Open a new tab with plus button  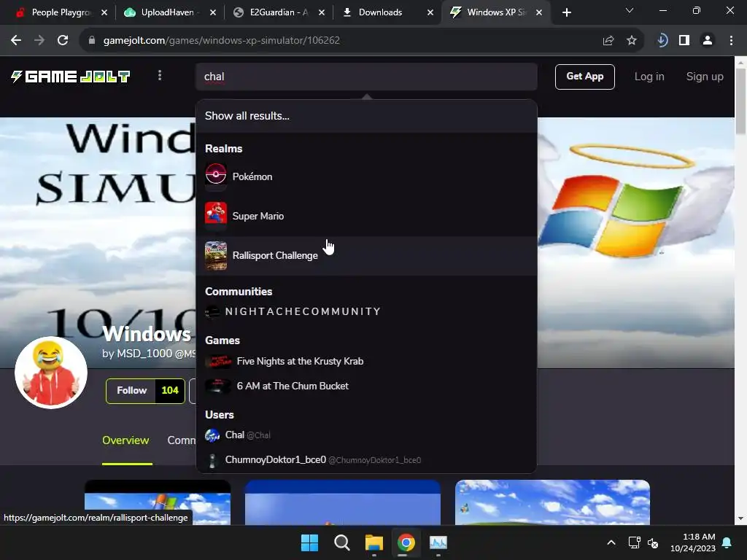point(566,12)
